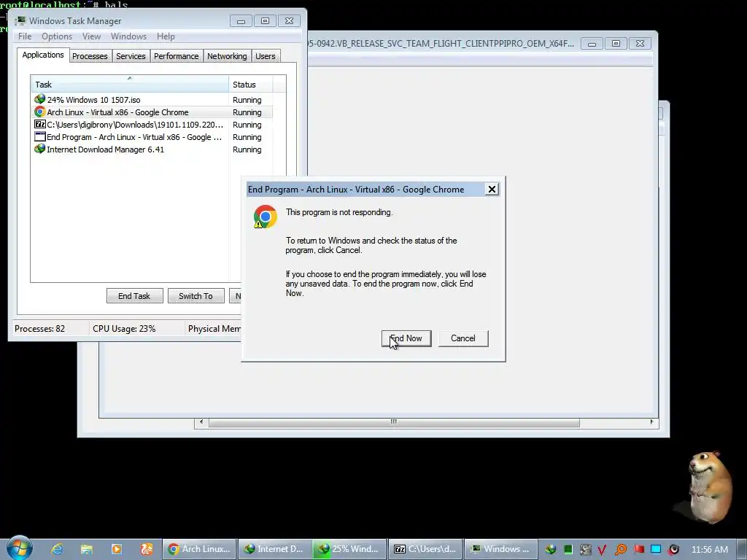Click the hamster desktop gadget

(710, 486)
